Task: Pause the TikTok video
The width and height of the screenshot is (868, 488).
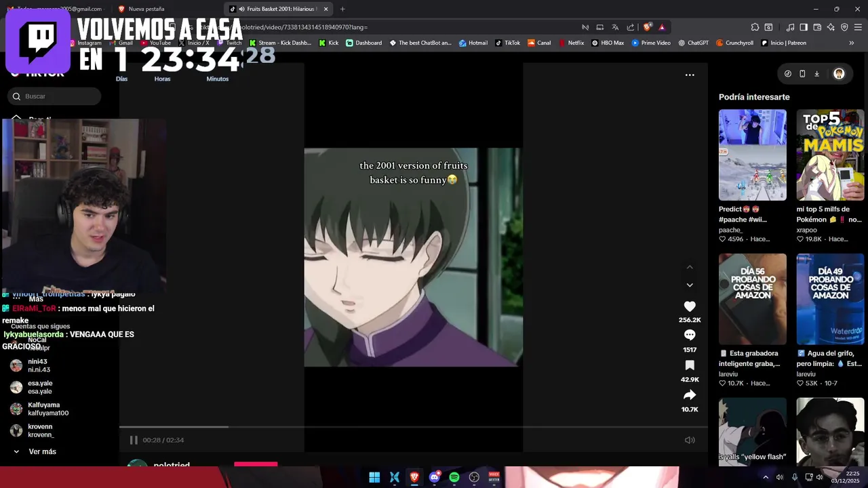Action: [x=134, y=440]
